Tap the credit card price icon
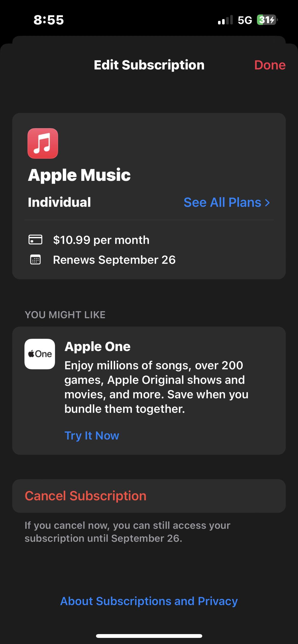This screenshot has height=644, width=298. pos(35,240)
